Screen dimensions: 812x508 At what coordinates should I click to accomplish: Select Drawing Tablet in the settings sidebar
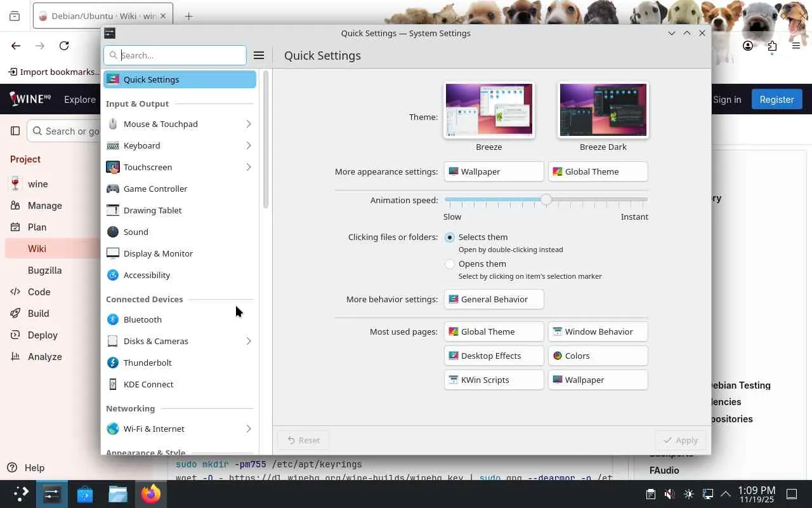pos(180,210)
